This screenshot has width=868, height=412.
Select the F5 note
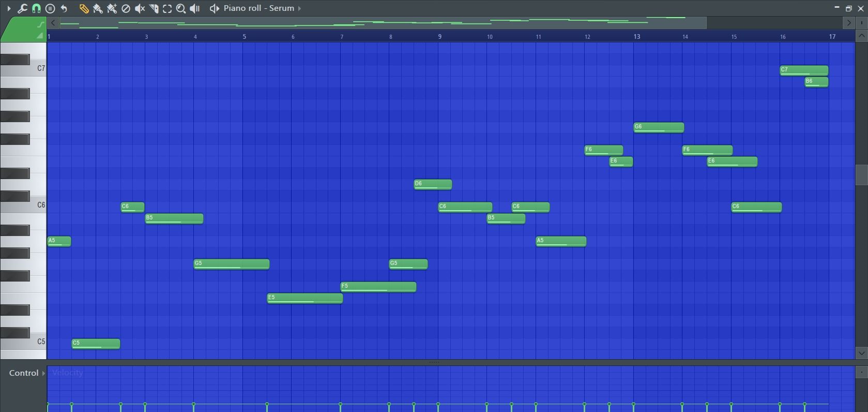378,287
